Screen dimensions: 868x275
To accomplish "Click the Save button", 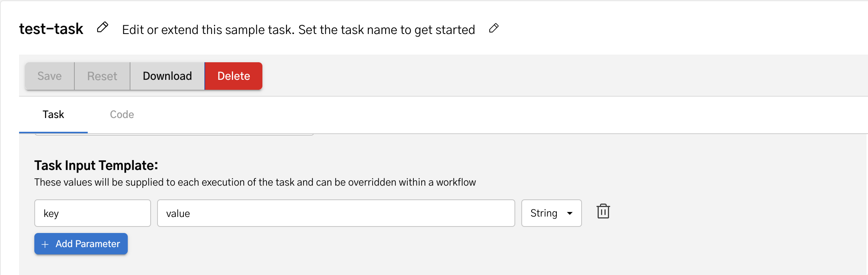I will (49, 76).
